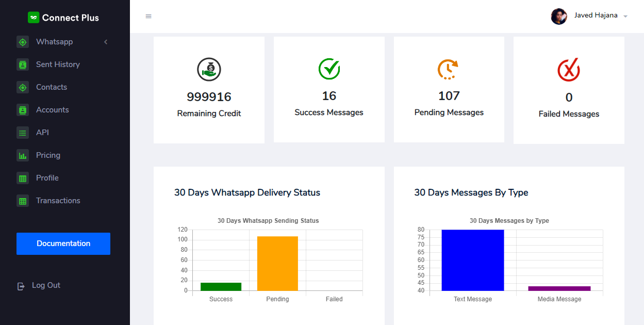The height and width of the screenshot is (325, 644).
Task: Click the Remaining Credit money-bag icon
Action: (209, 70)
